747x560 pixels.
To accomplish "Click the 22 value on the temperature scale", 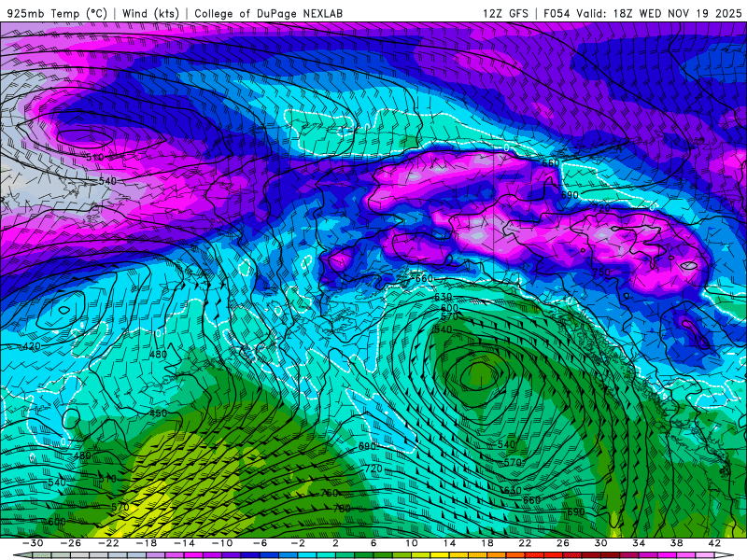I will 525,543.
